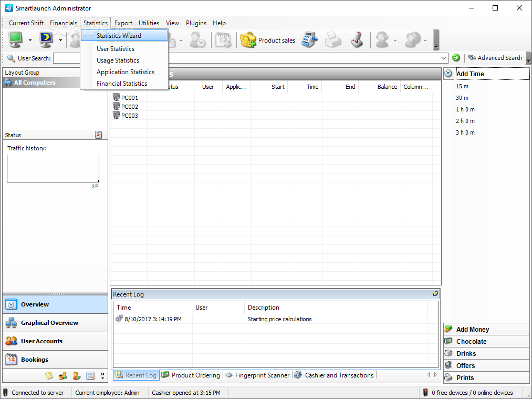Click the cash register toolbar icon
The image size is (532, 399).
point(309,40)
